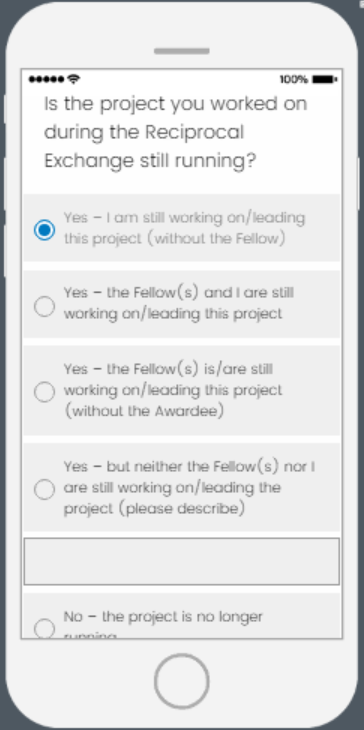Click the 'please describe' text input box

(x=182, y=561)
